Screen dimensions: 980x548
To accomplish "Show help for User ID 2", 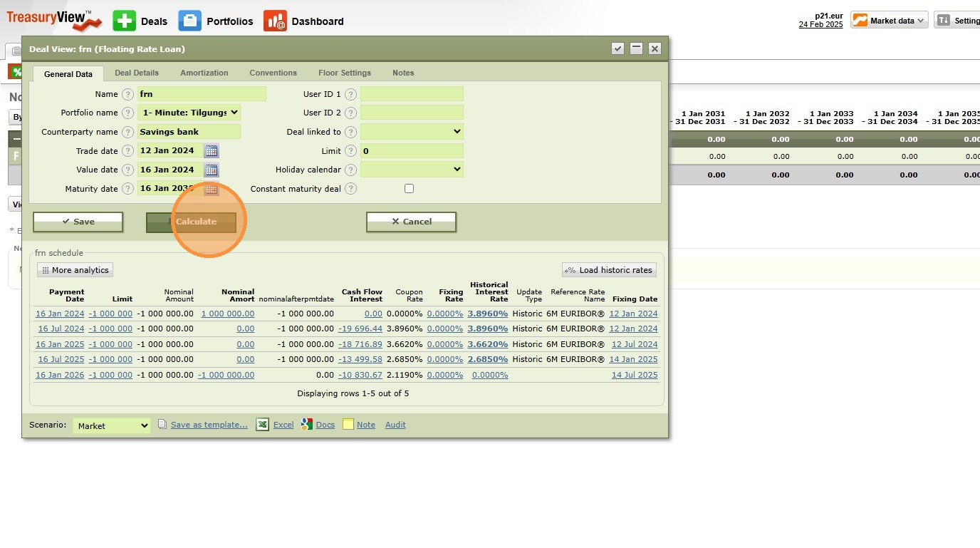I will pos(350,113).
